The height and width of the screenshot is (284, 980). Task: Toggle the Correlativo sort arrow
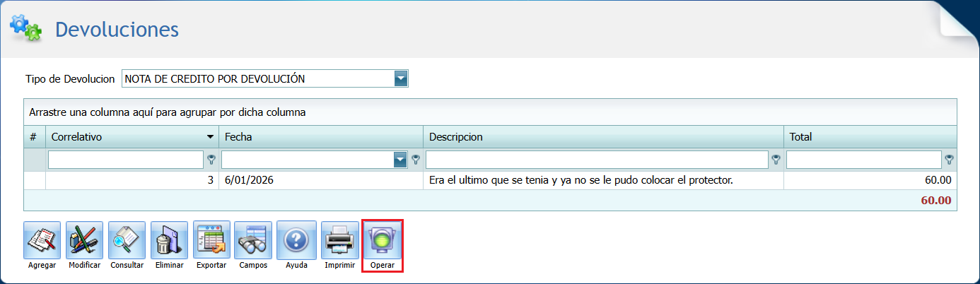coord(210,137)
